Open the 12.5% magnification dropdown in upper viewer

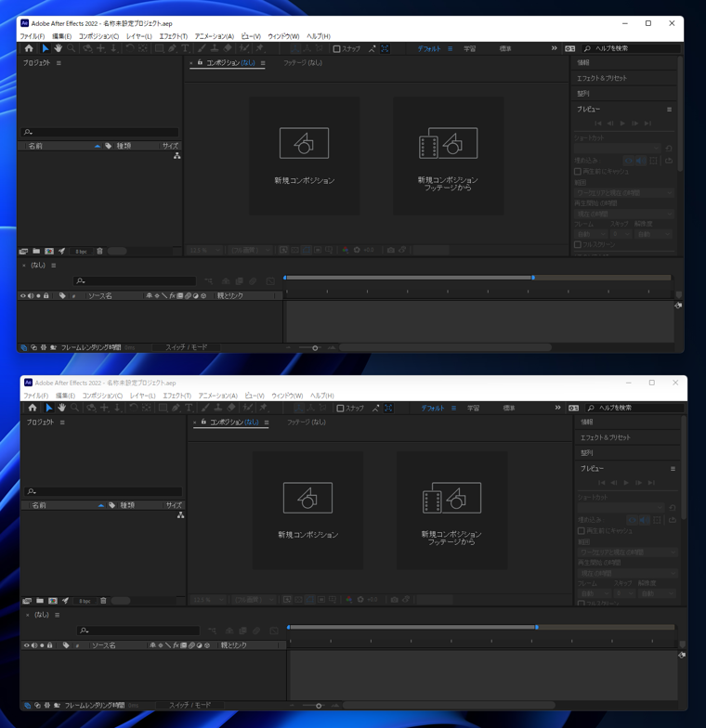pos(204,251)
